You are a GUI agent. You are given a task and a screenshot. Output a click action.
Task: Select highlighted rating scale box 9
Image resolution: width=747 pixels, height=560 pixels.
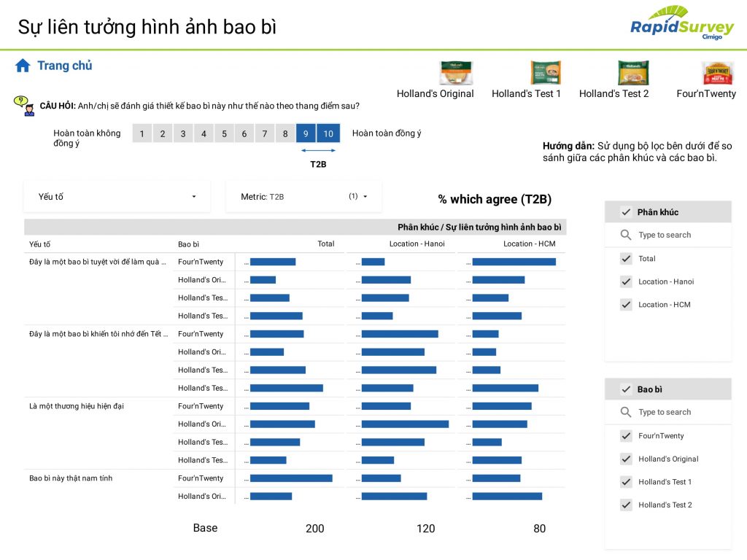pyautogui.click(x=306, y=134)
